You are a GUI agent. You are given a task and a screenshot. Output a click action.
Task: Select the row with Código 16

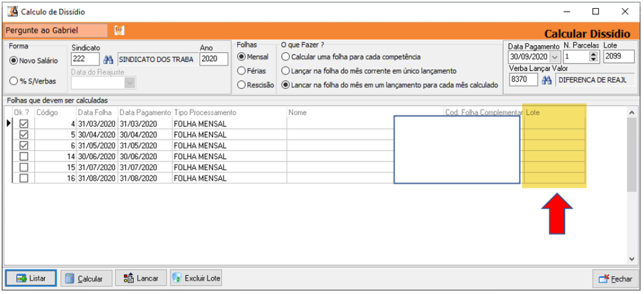click(x=298, y=178)
